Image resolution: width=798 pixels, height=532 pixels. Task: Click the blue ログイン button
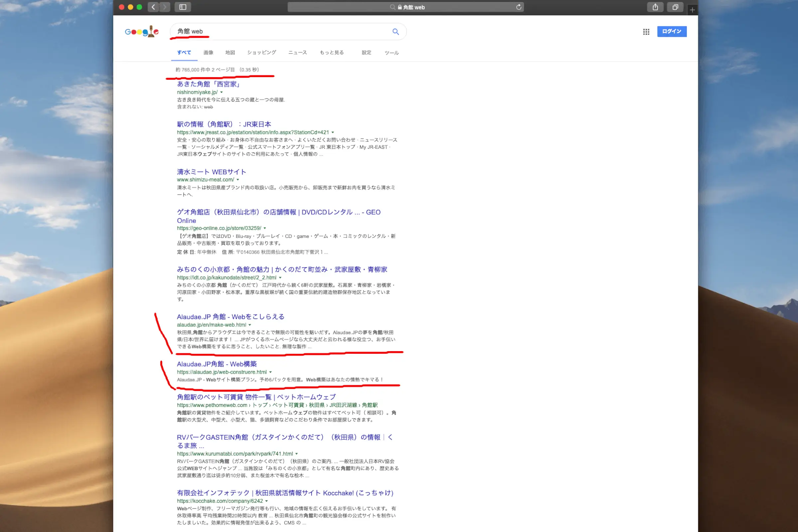point(671,32)
